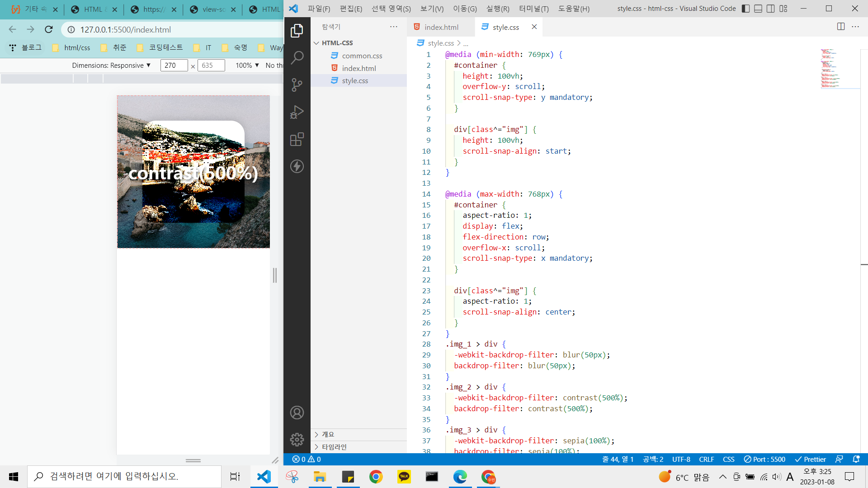Click the viewport width input field
Image resolution: width=868 pixels, height=488 pixels.
point(174,66)
